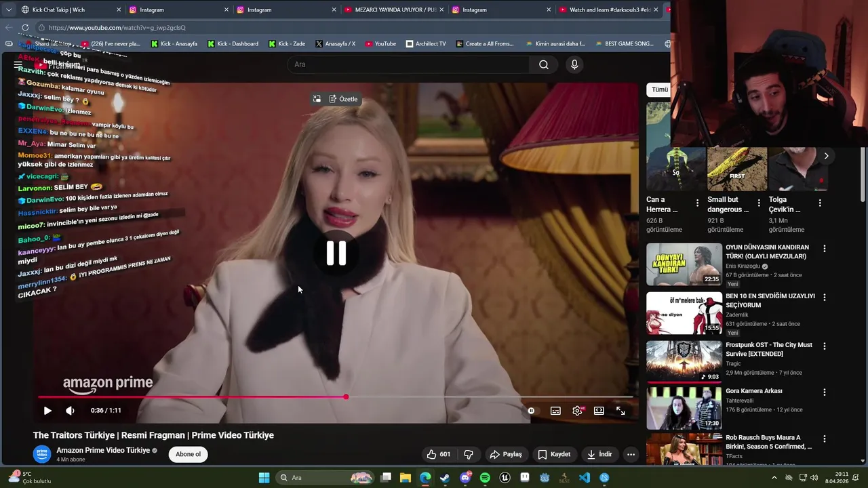
Task: Toggle subtitles with the captions icon
Action: tap(555, 411)
